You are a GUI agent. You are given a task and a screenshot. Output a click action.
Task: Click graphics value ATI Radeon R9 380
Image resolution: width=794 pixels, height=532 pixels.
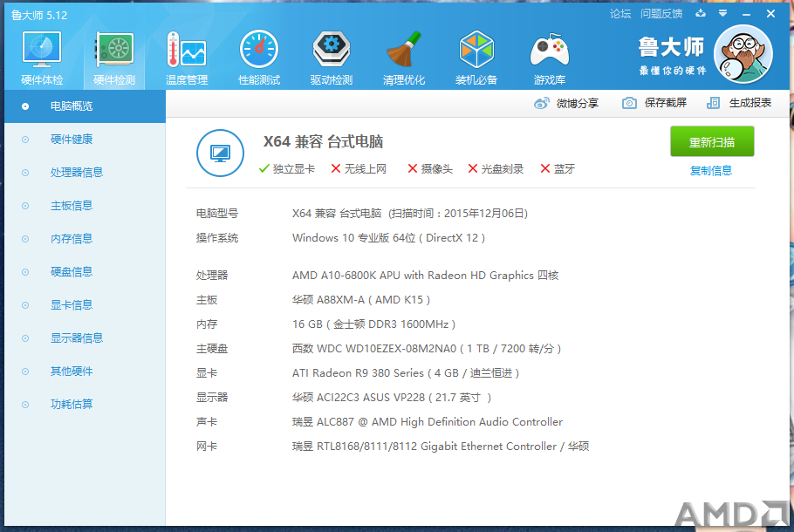click(x=406, y=373)
